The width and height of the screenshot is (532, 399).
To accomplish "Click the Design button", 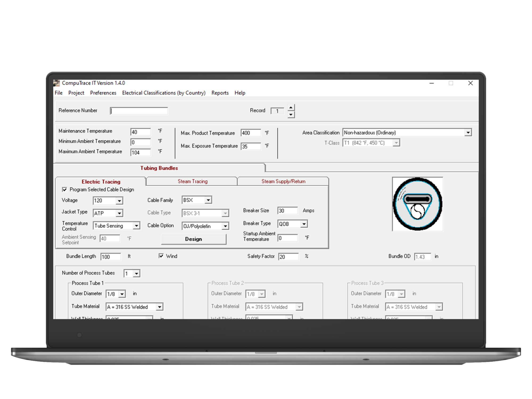I will (x=193, y=239).
